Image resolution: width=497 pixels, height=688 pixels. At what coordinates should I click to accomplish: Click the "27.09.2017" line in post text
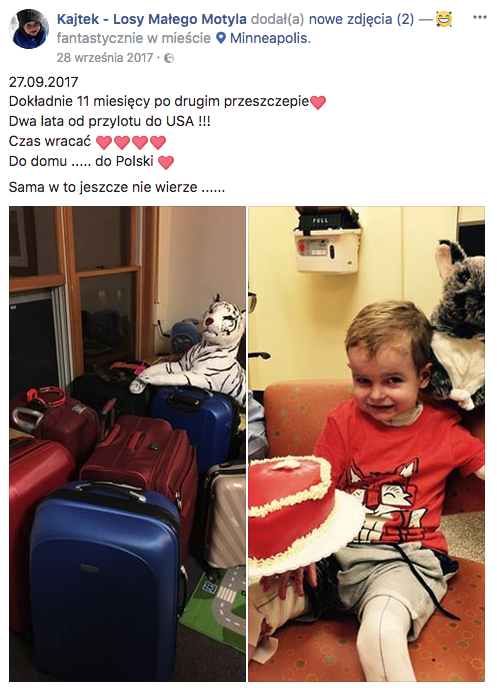[43, 82]
